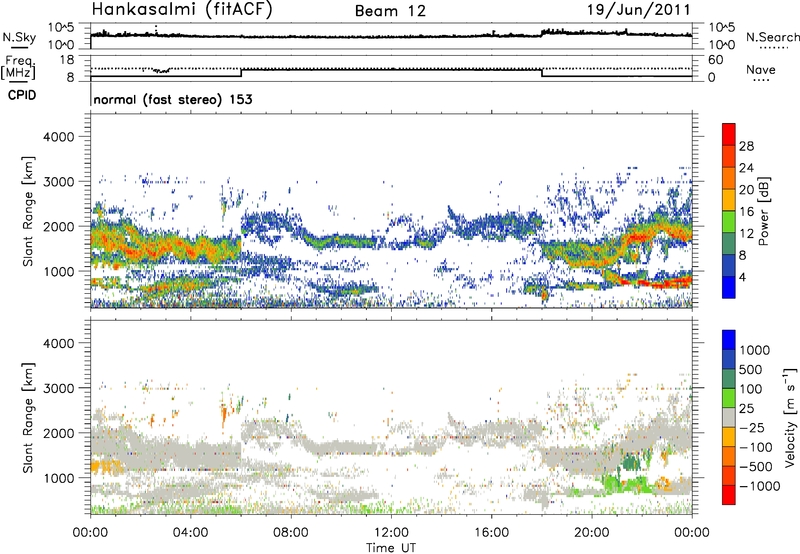Click the 'Power [dB]' color bar label
This screenshot has height=554, width=800.
(764, 211)
